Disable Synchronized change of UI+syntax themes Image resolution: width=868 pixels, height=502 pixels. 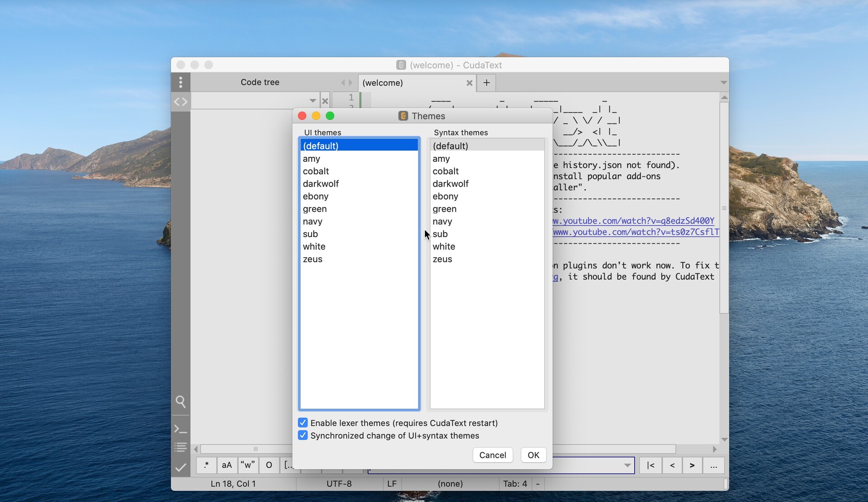point(303,435)
